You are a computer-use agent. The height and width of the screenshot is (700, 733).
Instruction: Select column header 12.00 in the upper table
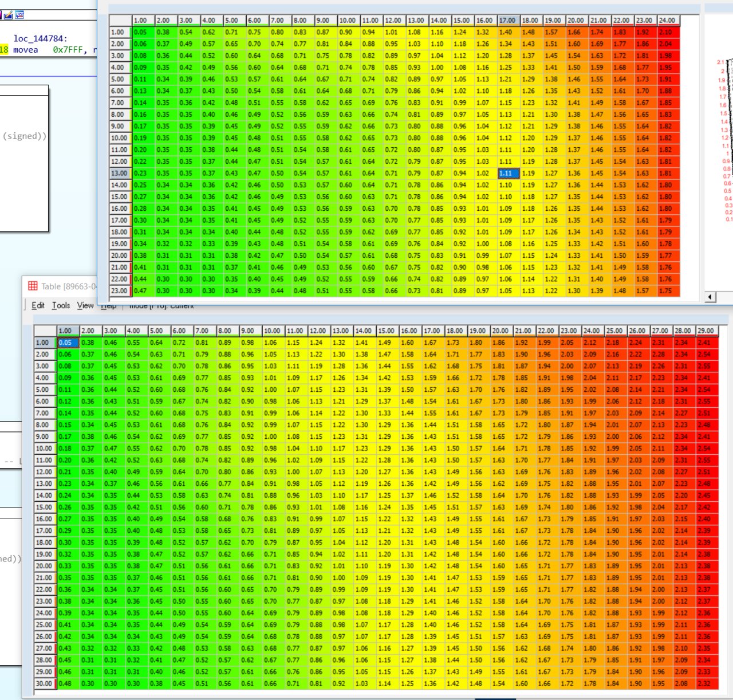(393, 20)
